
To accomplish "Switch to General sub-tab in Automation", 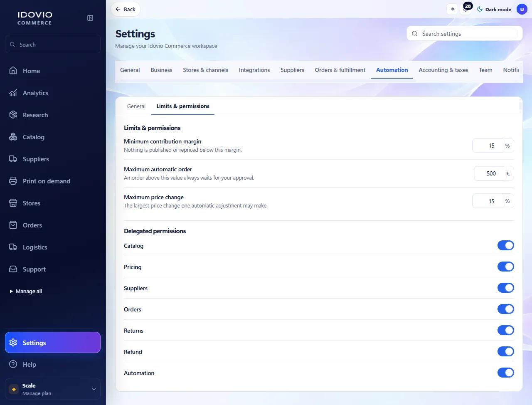I will pos(136,106).
